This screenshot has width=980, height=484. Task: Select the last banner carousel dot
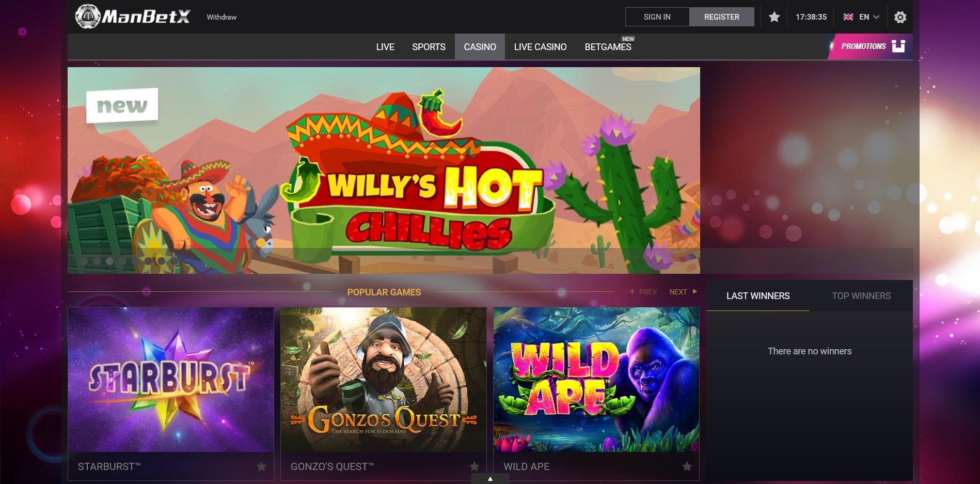pos(174,261)
